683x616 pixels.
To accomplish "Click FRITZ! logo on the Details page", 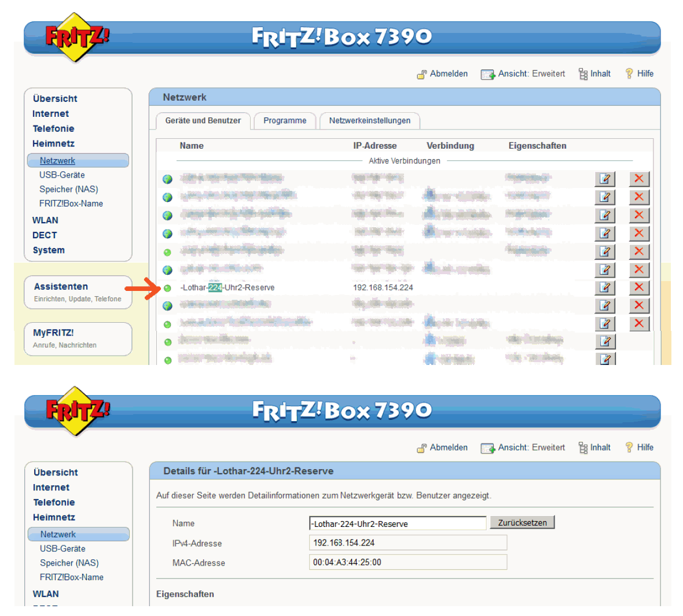I will coord(78,411).
